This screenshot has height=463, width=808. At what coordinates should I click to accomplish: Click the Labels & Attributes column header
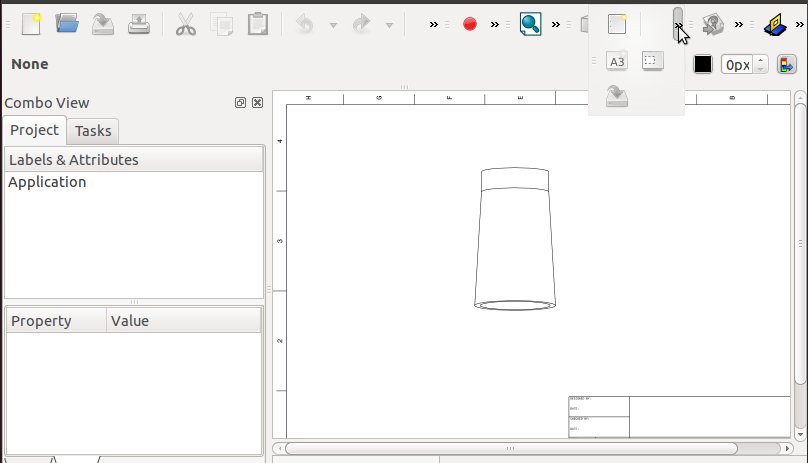pos(134,160)
